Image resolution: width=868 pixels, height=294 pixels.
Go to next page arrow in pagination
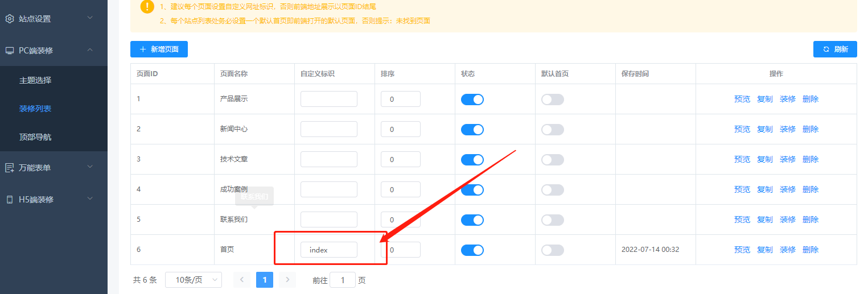point(287,279)
